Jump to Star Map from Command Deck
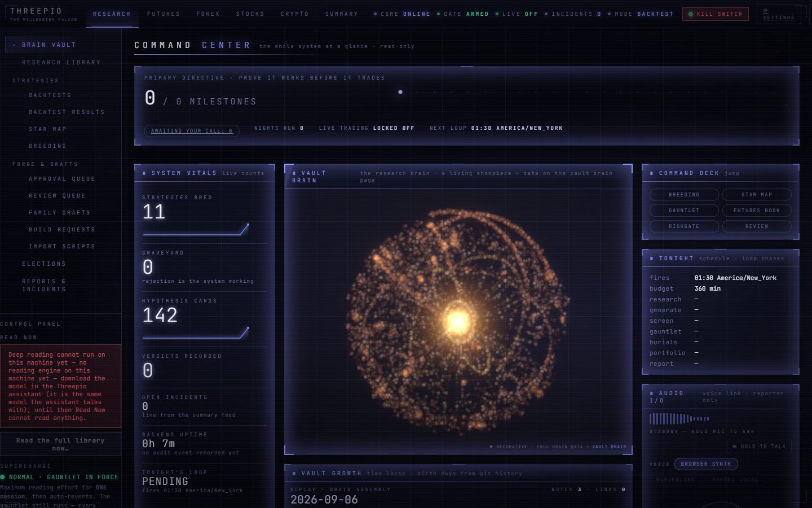Screen dimensions: 812x508 tap(757, 195)
